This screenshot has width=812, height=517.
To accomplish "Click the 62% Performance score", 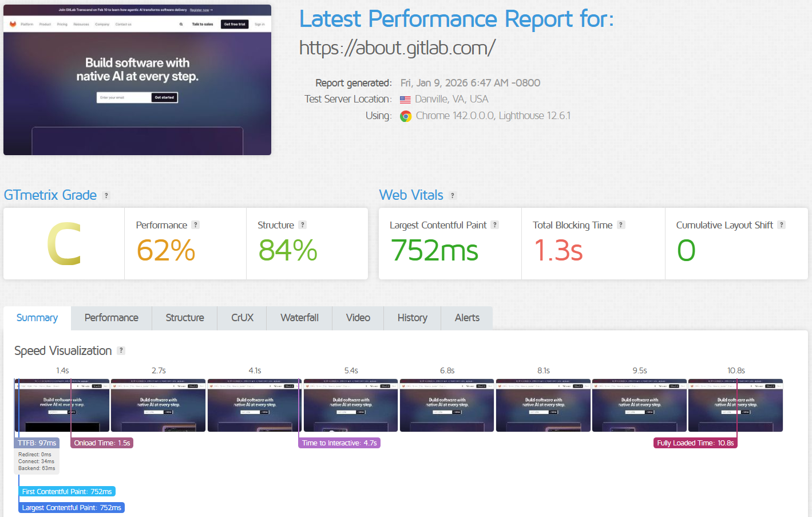I will [x=166, y=251].
